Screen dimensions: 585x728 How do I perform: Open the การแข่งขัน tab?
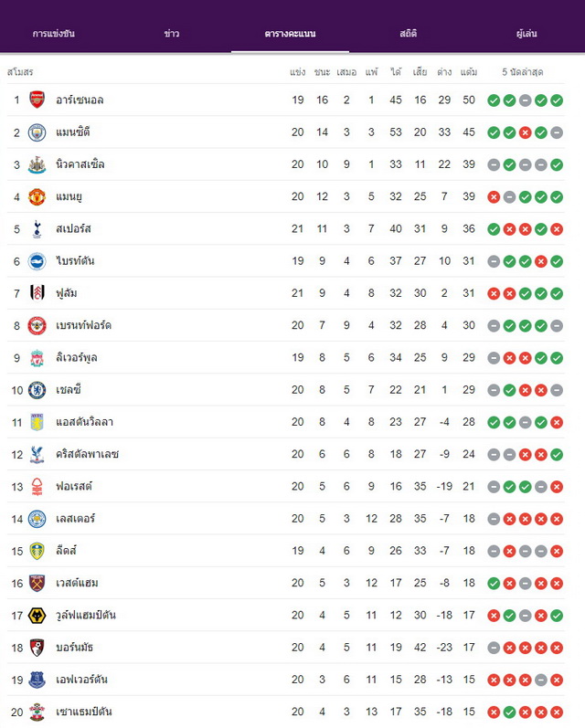pos(54,34)
